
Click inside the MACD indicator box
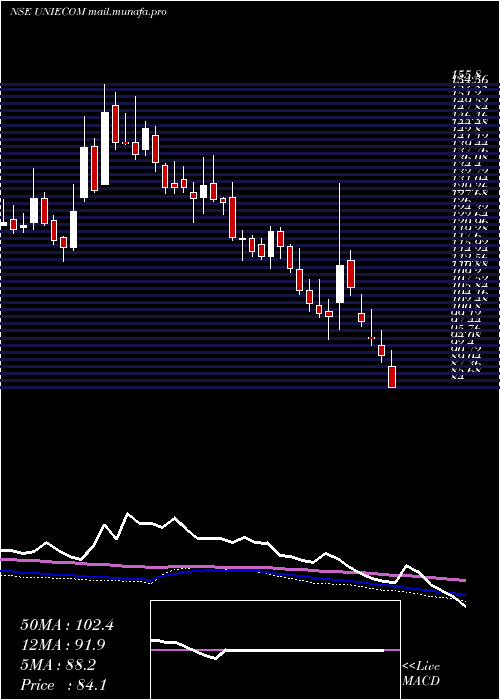[275, 650]
